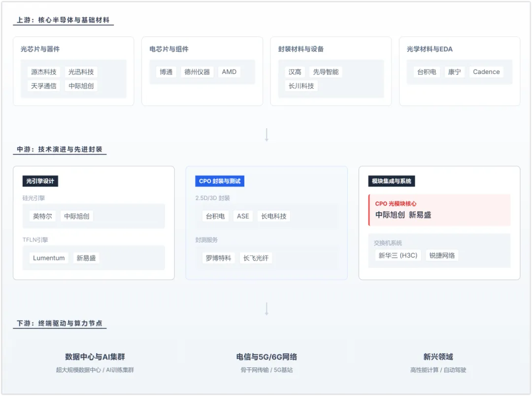The image size is (532, 396).
Task: Select the 英特尔 chip
Action: (x=42, y=216)
